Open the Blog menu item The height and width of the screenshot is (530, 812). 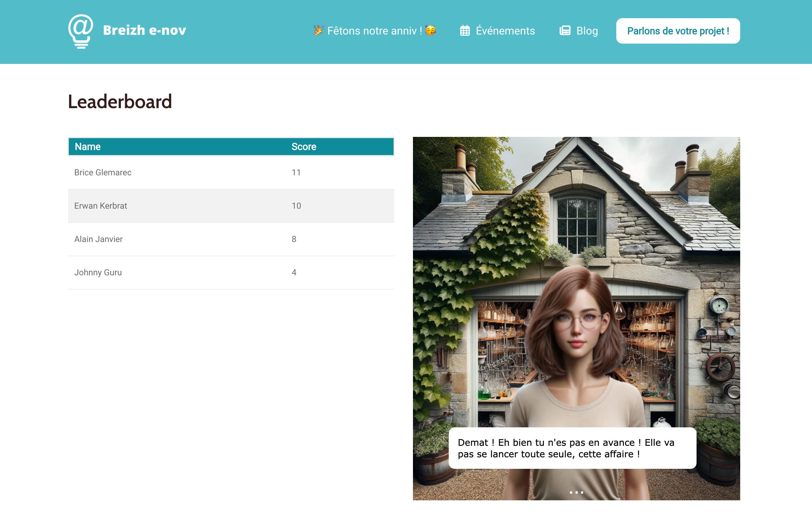pos(587,31)
